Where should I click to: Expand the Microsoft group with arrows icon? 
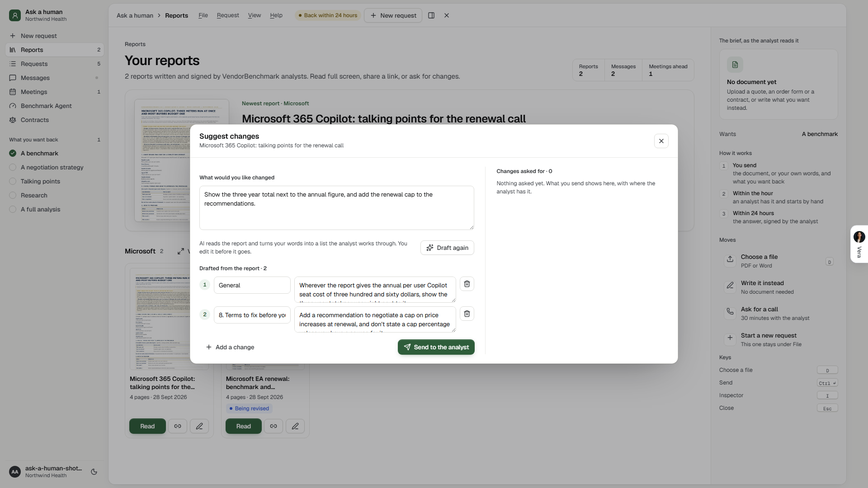coord(181,251)
